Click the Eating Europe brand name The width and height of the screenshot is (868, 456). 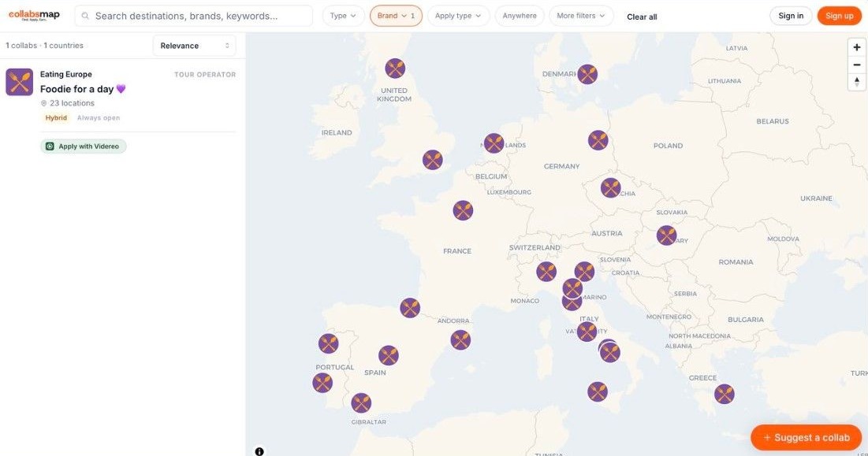[66, 74]
